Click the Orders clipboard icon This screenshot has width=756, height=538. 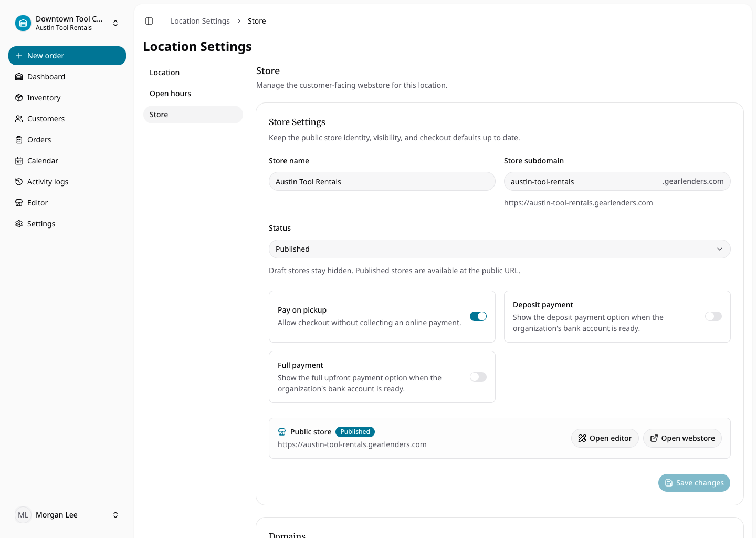point(19,140)
